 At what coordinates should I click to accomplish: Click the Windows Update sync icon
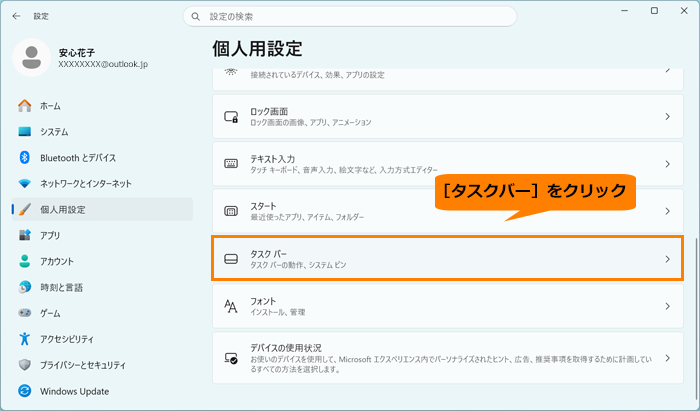click(x=25, y=391)
